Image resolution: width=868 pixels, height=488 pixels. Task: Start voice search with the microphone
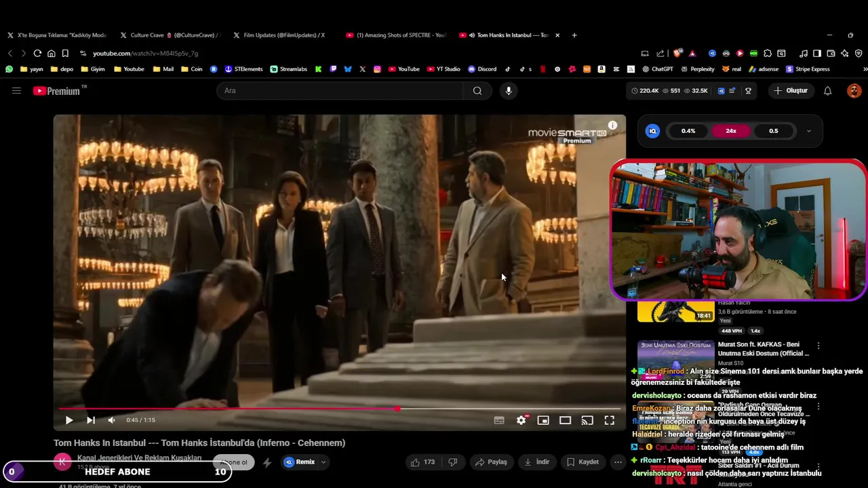click(x=509, y=90)
